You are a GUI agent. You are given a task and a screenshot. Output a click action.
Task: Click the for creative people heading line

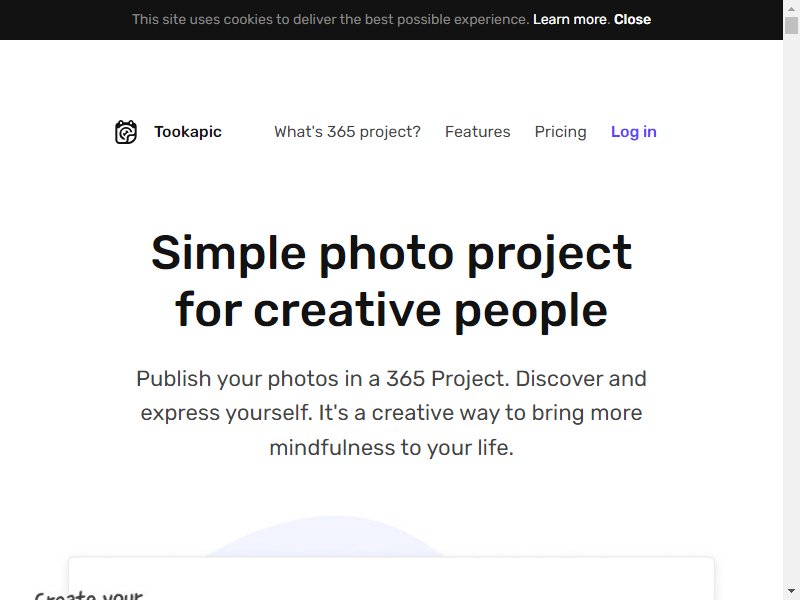pos(391,310)
